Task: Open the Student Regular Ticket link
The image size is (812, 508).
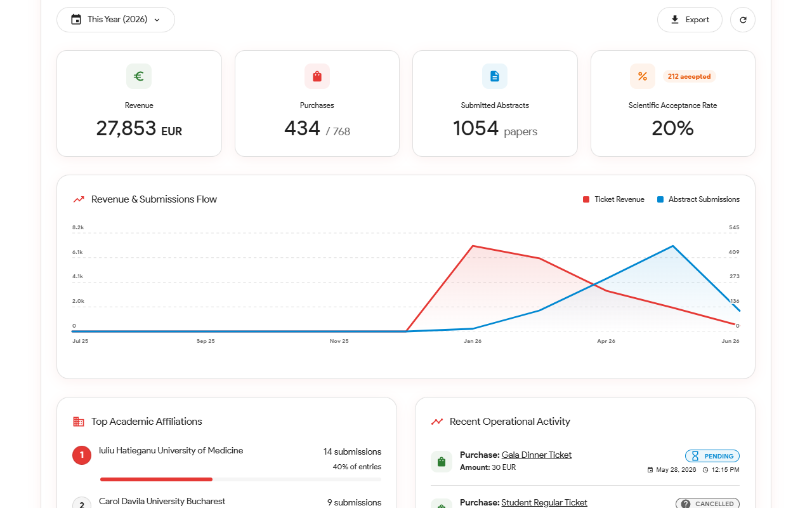Action: 544,502
